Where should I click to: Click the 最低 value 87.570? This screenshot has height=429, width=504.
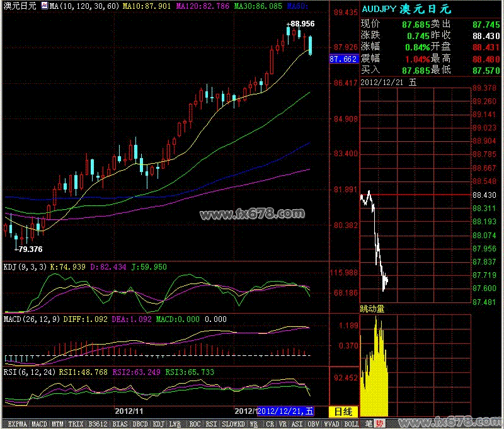(x=486, y=71)
